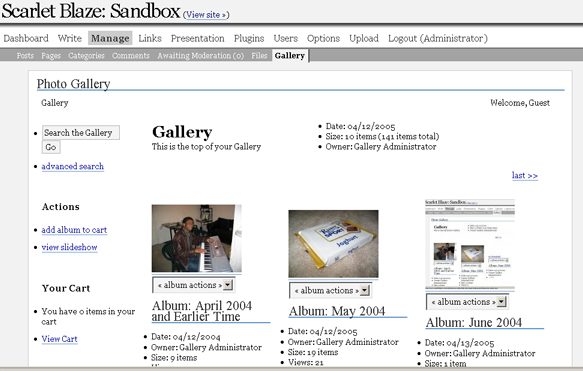Viewport: 583px width, 371px height.
Task: Click the Date: 04/13/2005 text
Action: [x=460, y=343]
